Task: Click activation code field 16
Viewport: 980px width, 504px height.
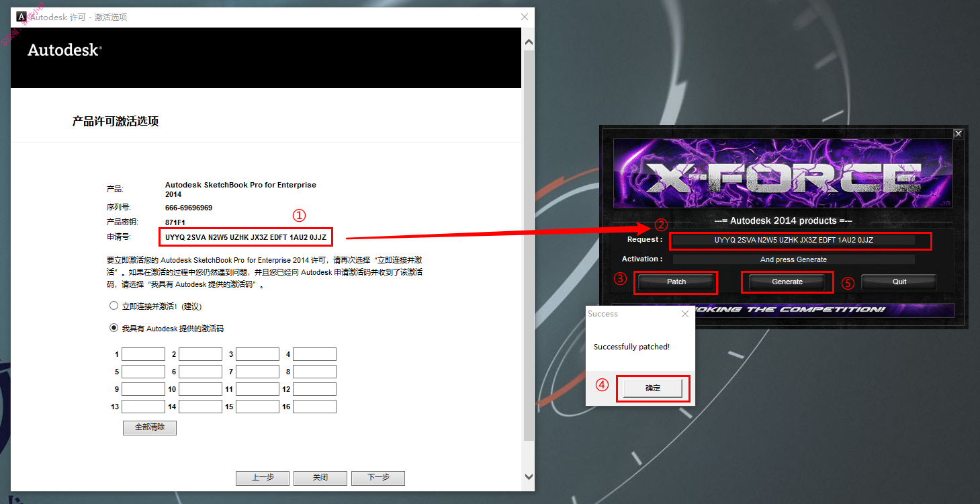Action: [314, 407]
